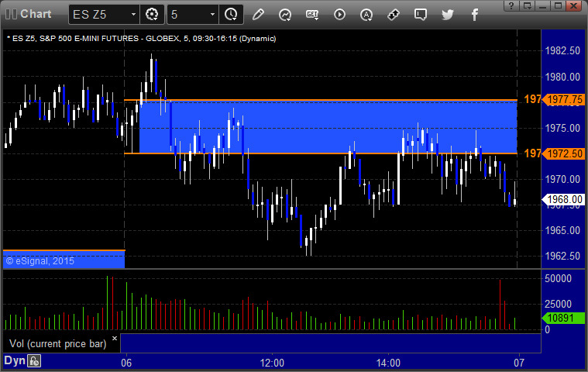The height and width of the screenshot is (372, 588).
Task: Open chart settings gear icon
Action: click(x=152, y=14)
